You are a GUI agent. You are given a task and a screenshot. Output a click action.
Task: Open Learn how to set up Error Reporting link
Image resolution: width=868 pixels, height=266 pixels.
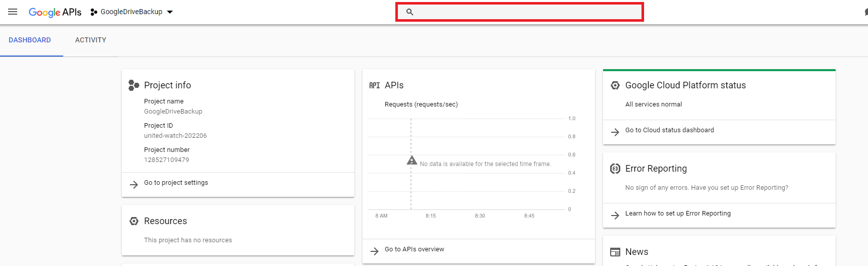pyautogui.click(x=678, y=214)
